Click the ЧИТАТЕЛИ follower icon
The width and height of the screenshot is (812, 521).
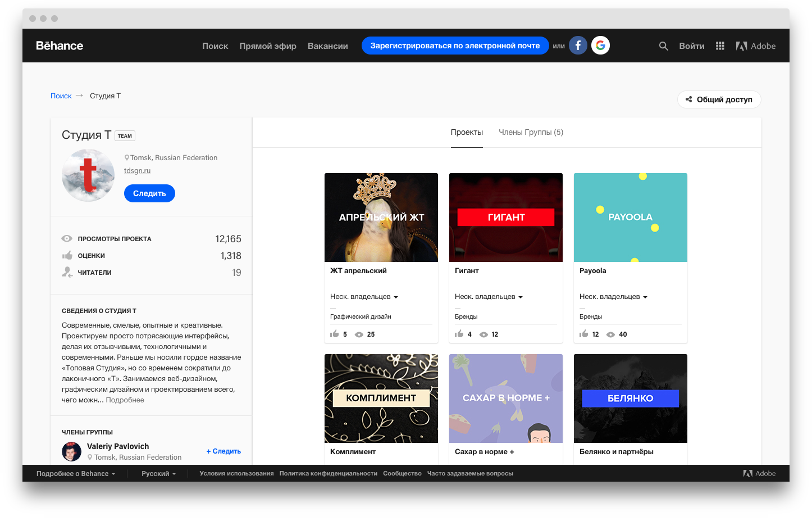pyautogui.click(x=67, y=272)
